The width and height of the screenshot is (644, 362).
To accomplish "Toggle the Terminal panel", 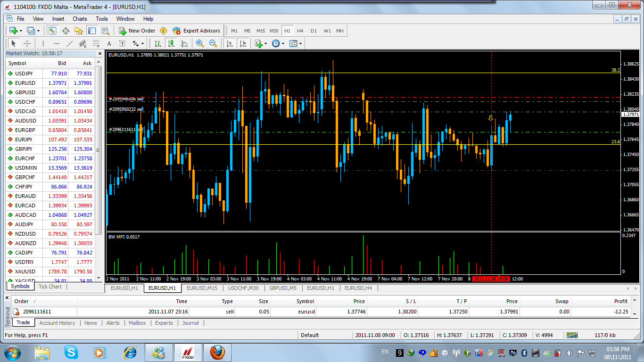I will tap(92, 31).
